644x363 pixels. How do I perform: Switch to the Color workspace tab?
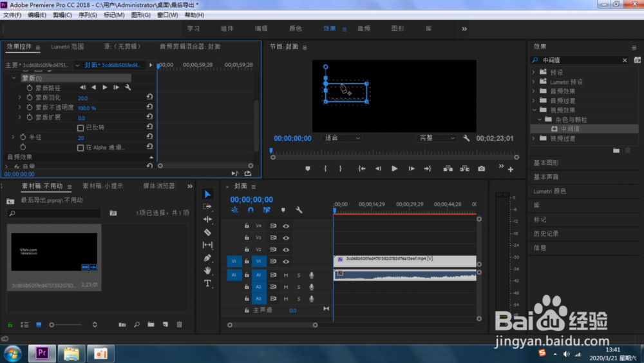coord(296,28)
